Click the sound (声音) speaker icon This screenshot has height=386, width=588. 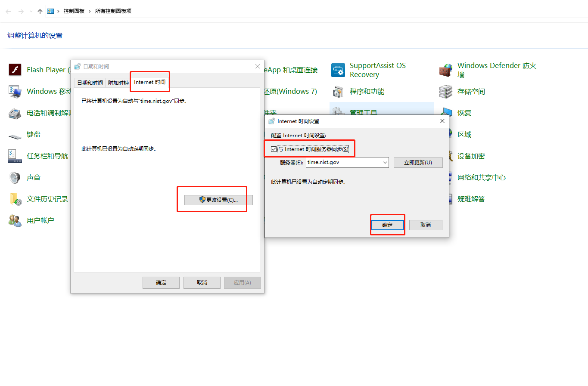(x=15, y=177)
